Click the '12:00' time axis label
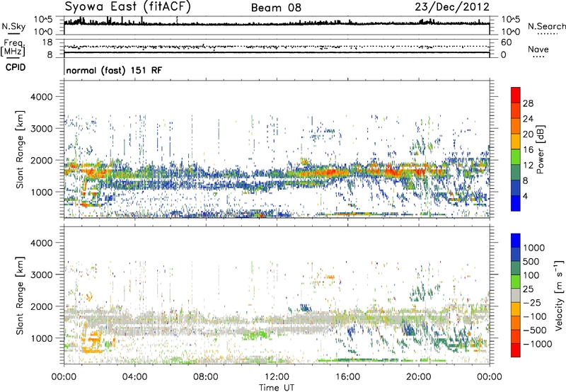The height and width of the screenshot is (392, 566). [277, 377]
